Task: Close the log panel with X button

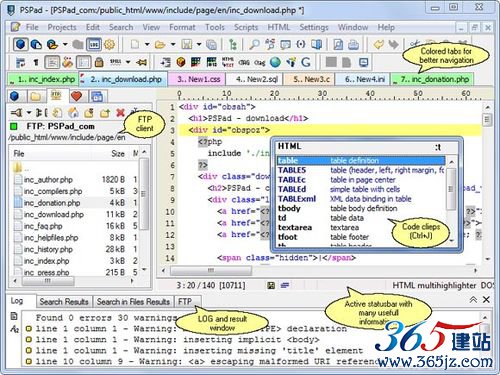Action: pos(486,299)
